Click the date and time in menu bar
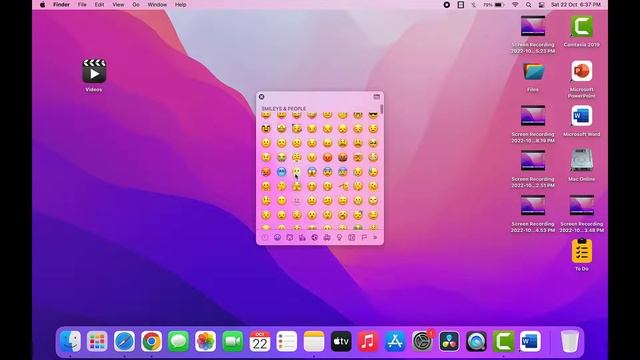 point(576,4)
